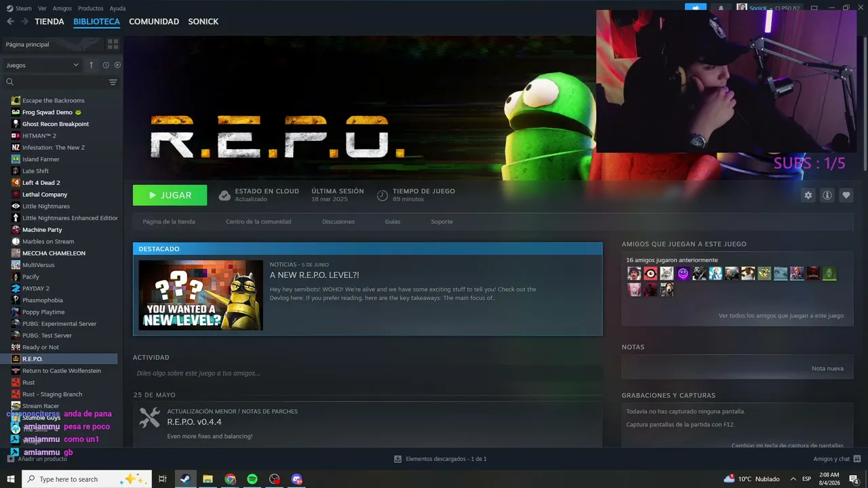The image size is (868, 488).
Task: Open the 'A NEW R.E.P.O. LEVEL?!' news headline
Action: tap(314, 275)
